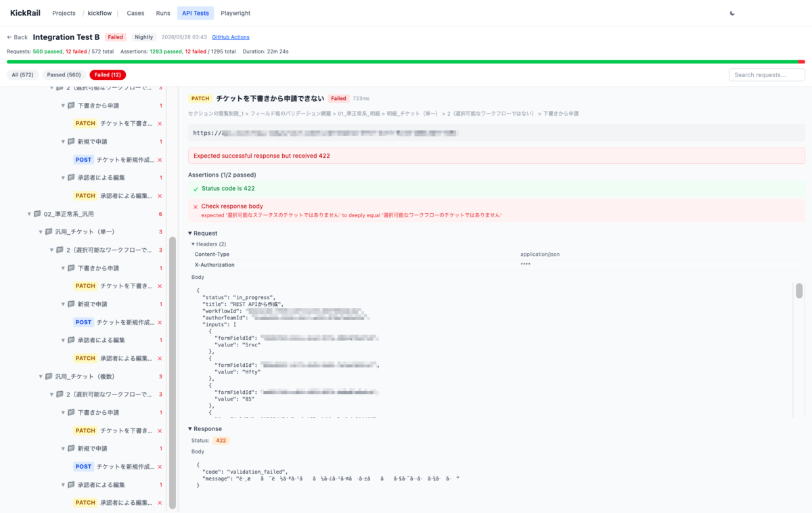This screenshot has width=812, height=513.
Task: Click the Failed badge beside Integration Test B
Action: click(115, 37)
